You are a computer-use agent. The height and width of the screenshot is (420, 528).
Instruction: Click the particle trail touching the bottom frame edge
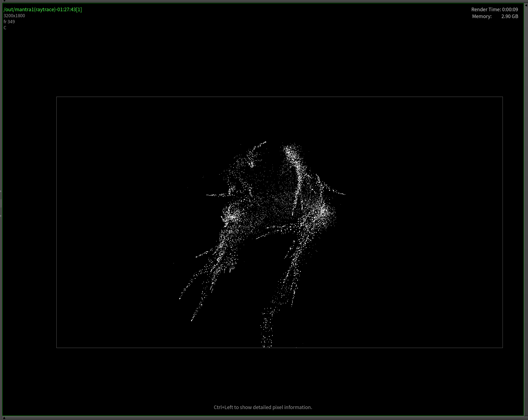pyautogui.click(x=267, y=344)
